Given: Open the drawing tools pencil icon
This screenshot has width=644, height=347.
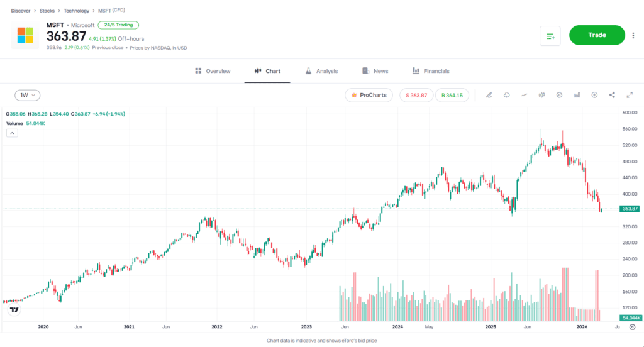Looking at the screenshot, I should pos(489,95).
